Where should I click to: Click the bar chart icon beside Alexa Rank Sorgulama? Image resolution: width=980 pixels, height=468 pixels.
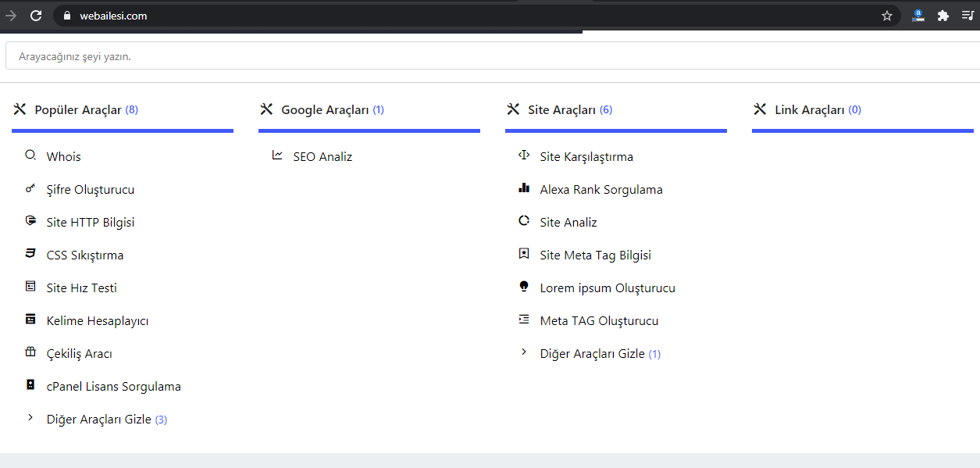pos(524,188)
